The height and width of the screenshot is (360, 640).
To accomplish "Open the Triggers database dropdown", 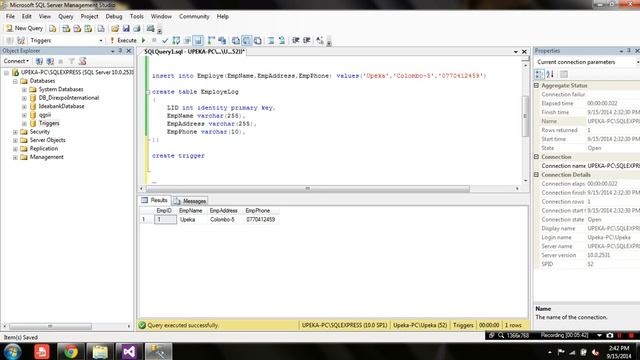I will [x=100, y=40].
